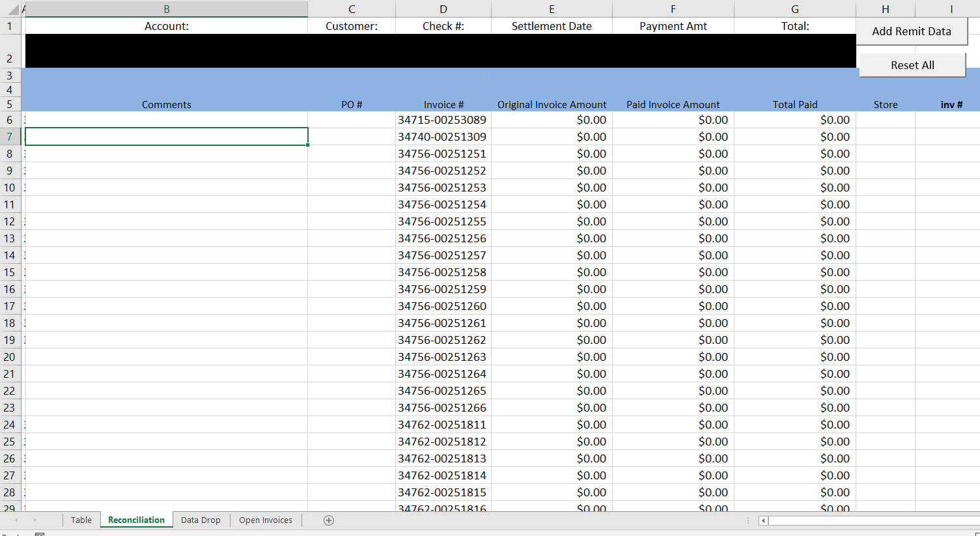Click the Total: header cell
Viewport: 980px width, 536px height.
795,26
